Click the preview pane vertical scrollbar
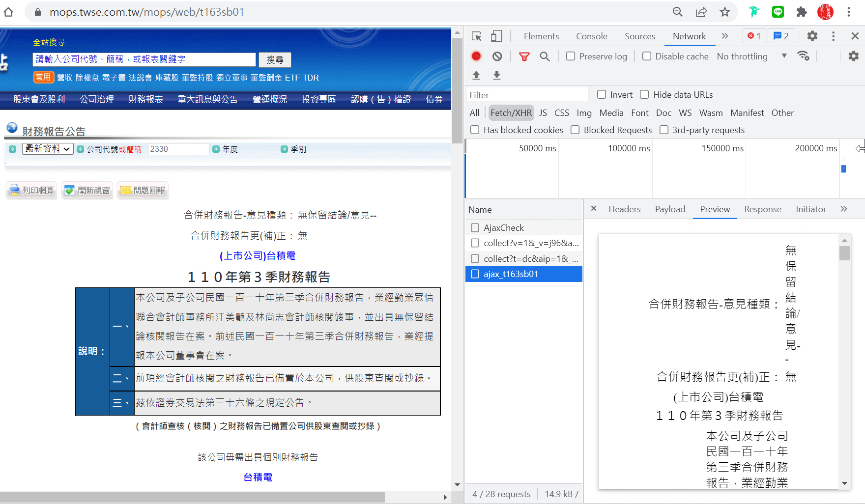The image size is (865, 504). 844,362
